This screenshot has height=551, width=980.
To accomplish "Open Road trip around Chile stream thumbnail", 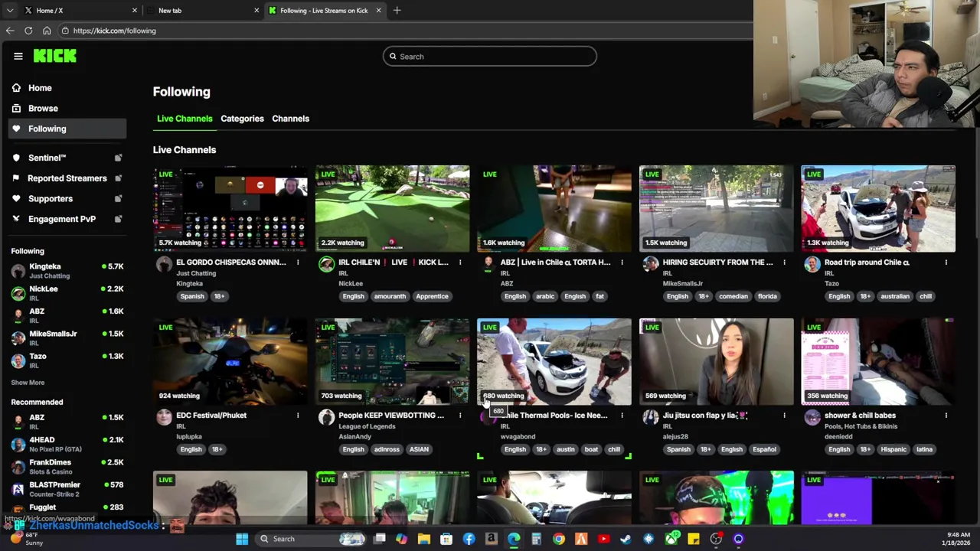I will (878, 208).
